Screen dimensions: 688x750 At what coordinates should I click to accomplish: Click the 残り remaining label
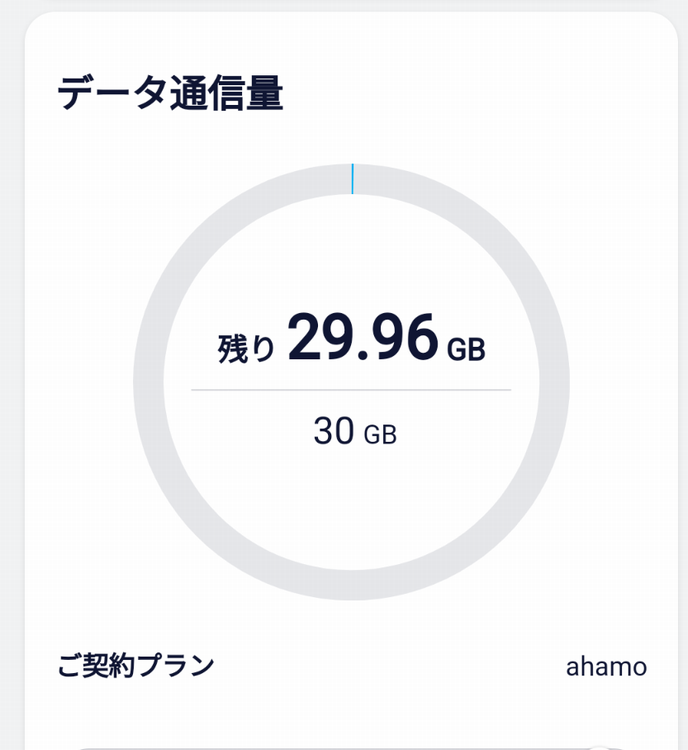pos(246,347)
